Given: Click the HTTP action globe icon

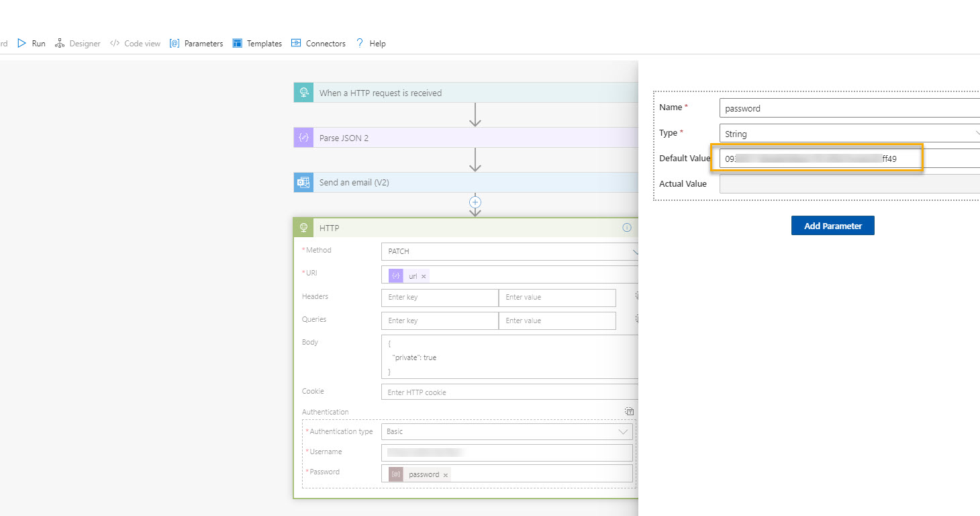Looking at the screenshot, I should (x=304, y=228).
